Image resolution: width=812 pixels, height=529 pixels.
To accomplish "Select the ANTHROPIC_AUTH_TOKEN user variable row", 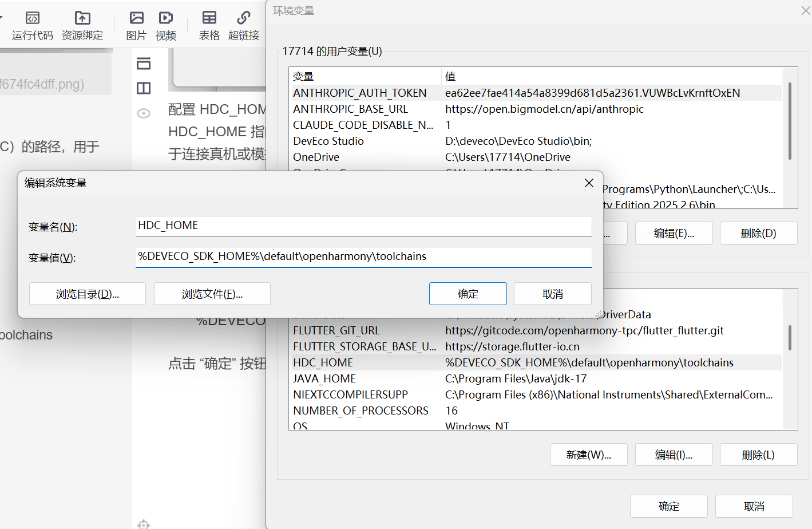I will (x=536, y=93).
